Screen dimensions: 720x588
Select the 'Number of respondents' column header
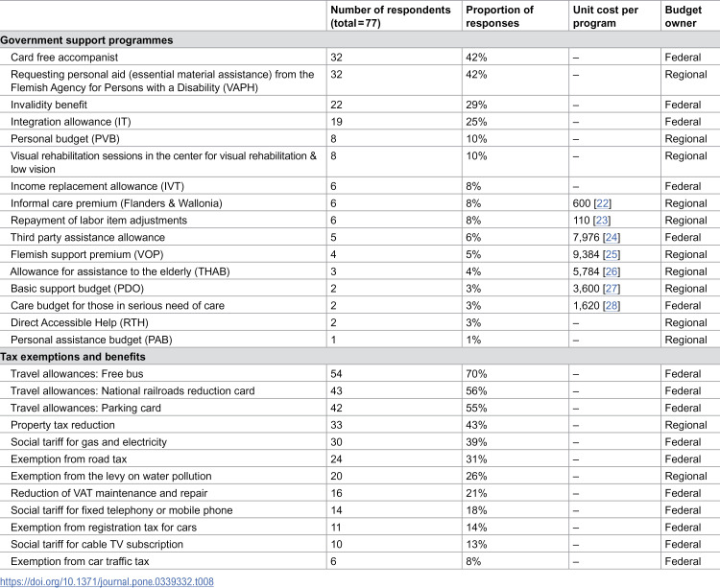click(391, 16)
